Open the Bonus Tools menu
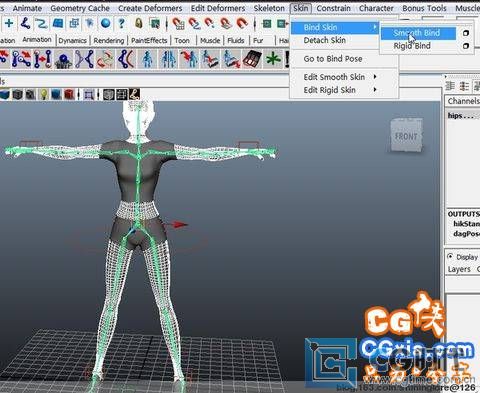The height and width of the screenshot is (393, 480). click(424, 8)
